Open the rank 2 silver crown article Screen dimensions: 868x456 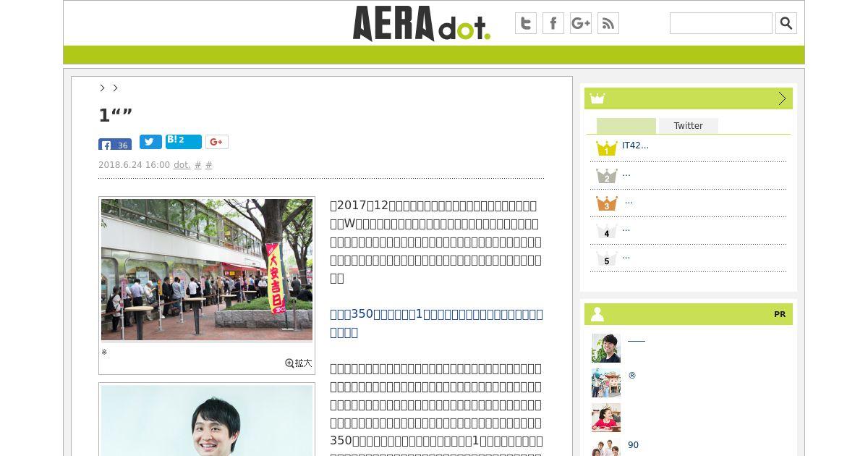(x=626, y=174)
